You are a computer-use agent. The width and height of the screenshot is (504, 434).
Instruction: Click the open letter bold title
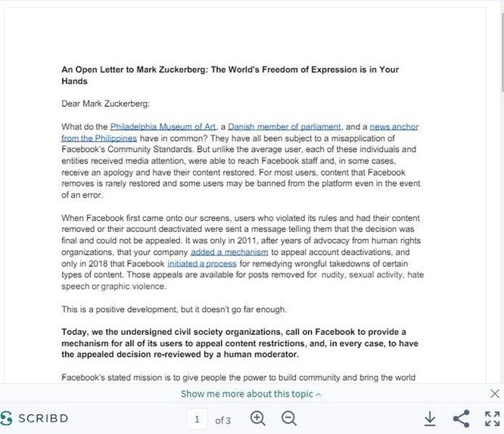coord(230,75)
